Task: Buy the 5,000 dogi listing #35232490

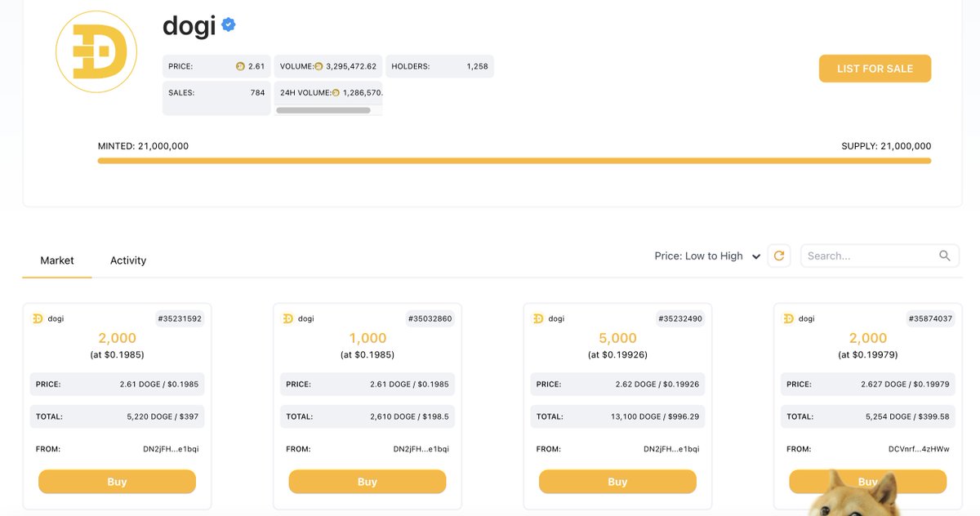Action: point(617,482)
